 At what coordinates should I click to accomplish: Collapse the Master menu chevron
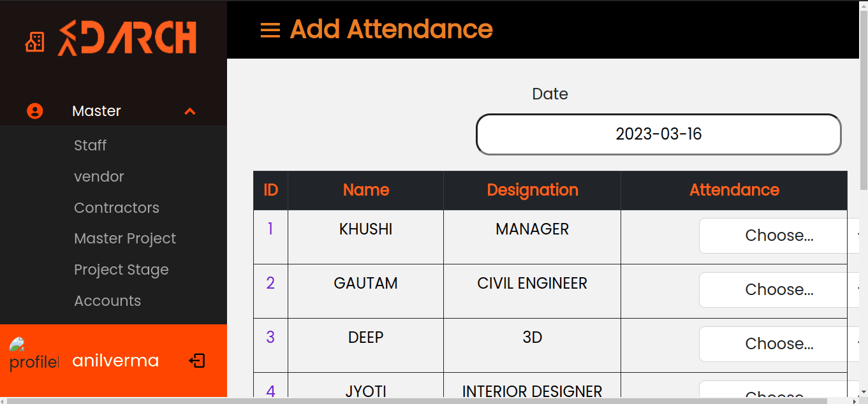tap(189, 112)
